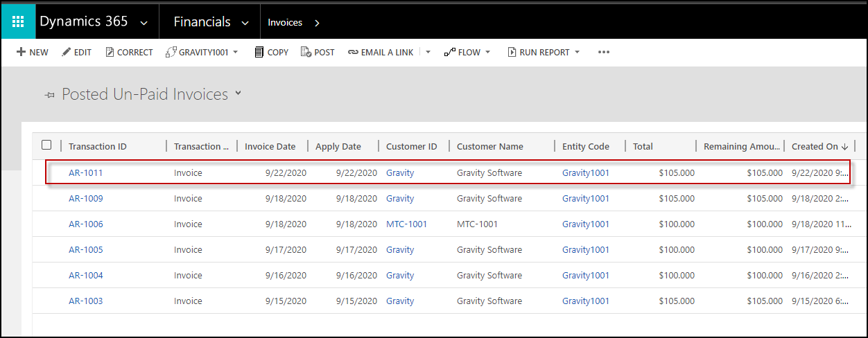Expand the Invoices breadcrumb chevron
This screenshot has width=868, height=338.
317,23
